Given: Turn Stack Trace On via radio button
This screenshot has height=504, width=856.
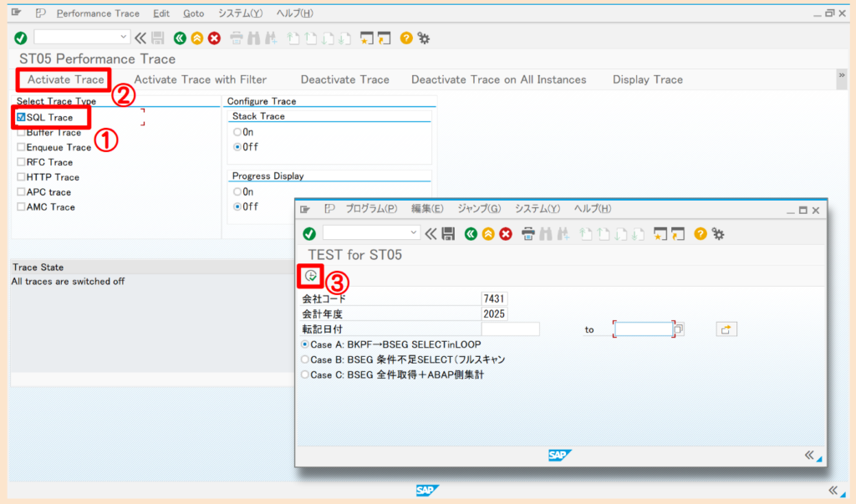Looking at the screenshot, I should tap(235, 131).
